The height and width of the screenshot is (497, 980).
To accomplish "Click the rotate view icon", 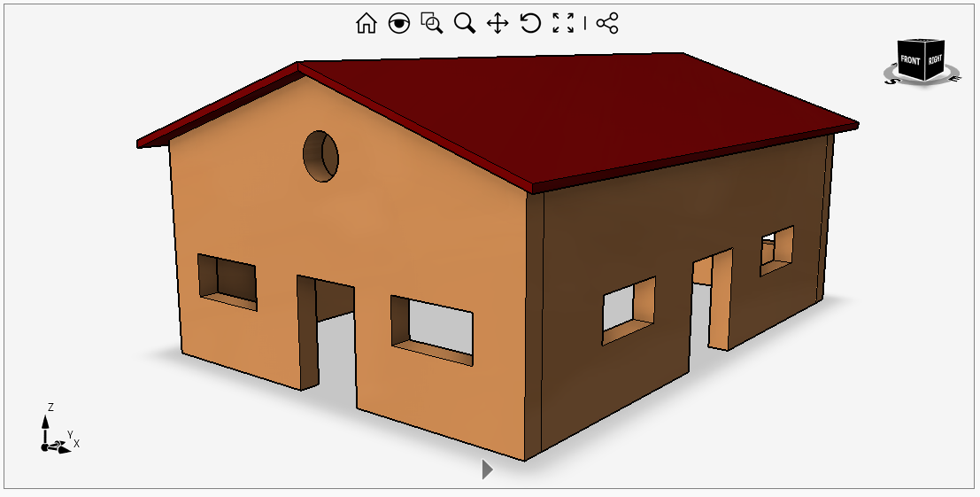I will pyautogui.click(x=530, y=24).
